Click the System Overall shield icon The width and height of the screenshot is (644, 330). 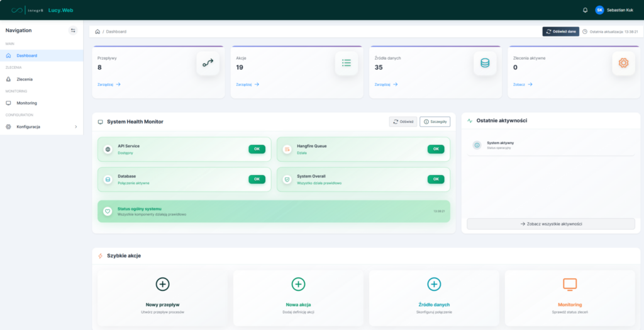pyautogui.click(x=287, y=179)
